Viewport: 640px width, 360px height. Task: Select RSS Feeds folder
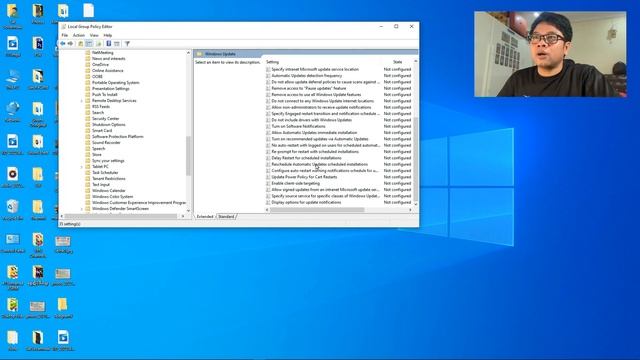pyautogui.click(x=100, y=107)
